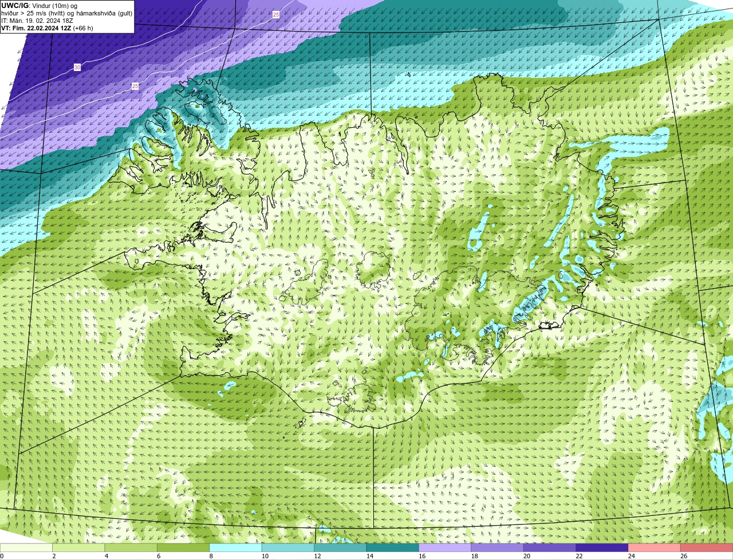The image size is (733, 560).
Task: Click the pale yellow 0–2 legend swatch
Action: click(26, 547)
